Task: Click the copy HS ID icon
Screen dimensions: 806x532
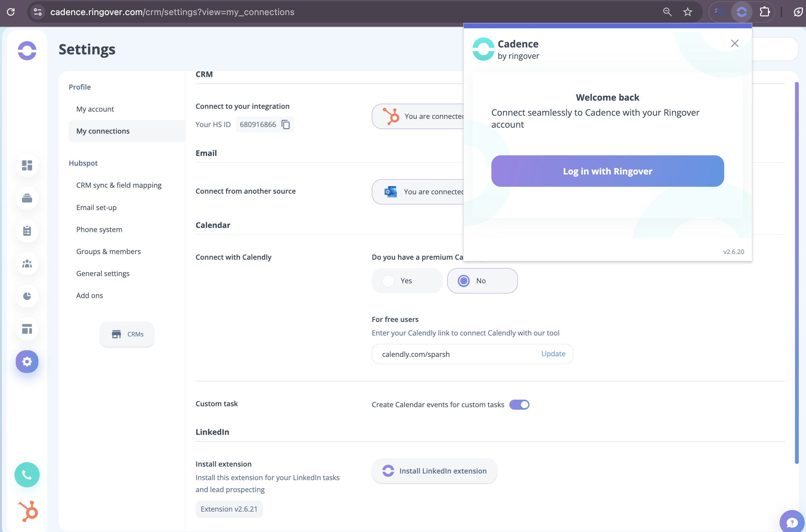Action: 286,125
